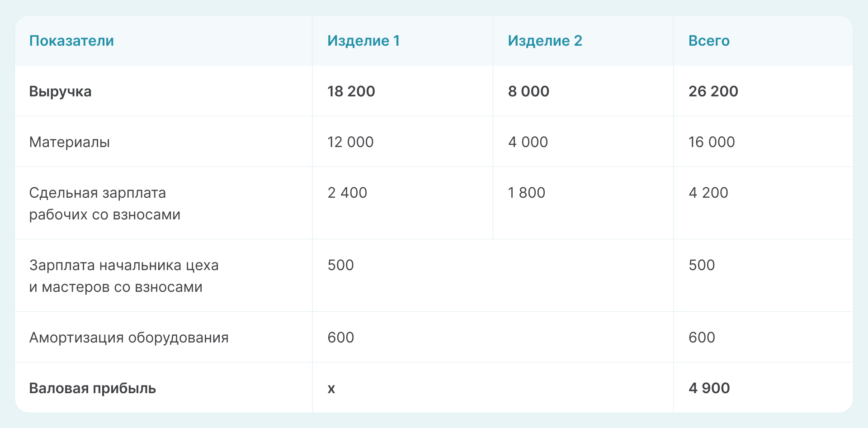
Task: Select materials value 4 000
Action: 528,142
